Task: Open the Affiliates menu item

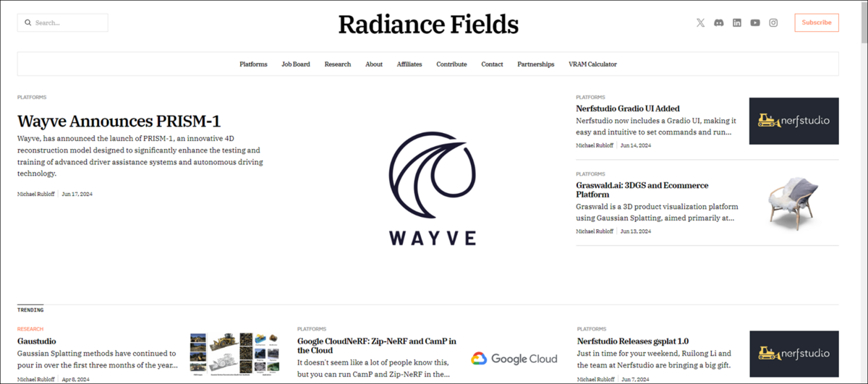Action: tap(409, 64)
